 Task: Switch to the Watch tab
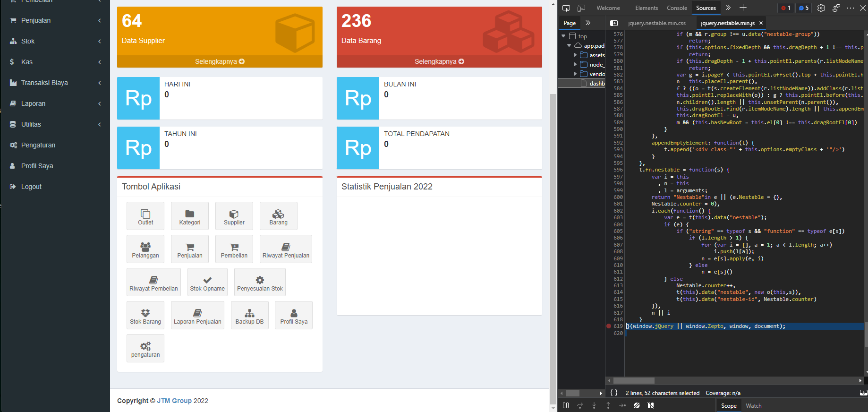754,405
